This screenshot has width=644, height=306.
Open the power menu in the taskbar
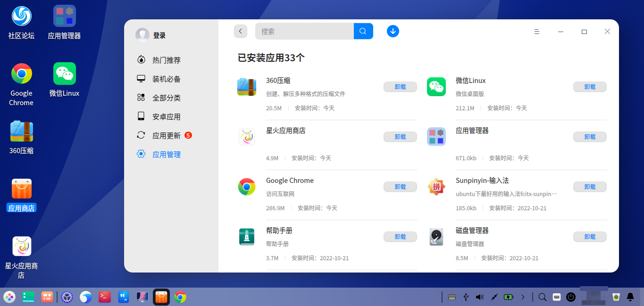[571, 297]
